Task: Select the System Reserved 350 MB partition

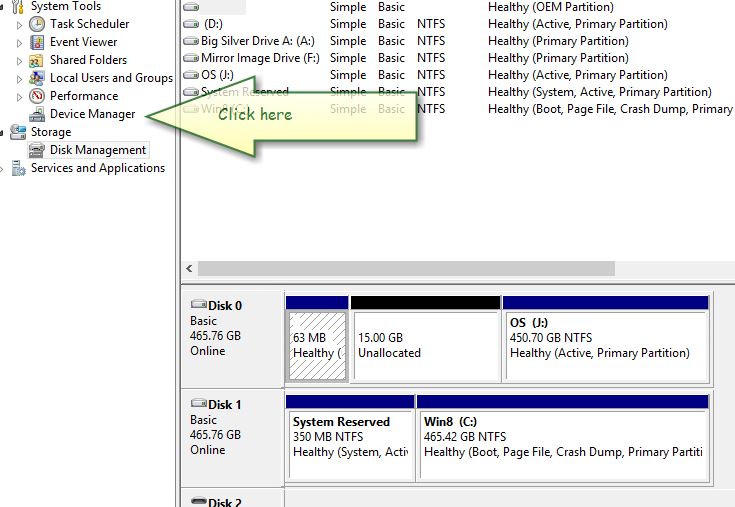Action: pos(351,445)
